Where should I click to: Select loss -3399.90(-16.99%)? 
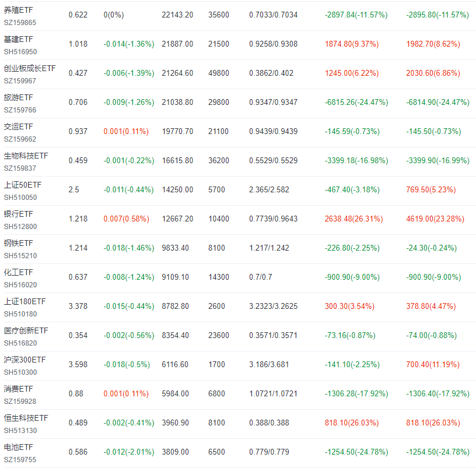point(437,160)
